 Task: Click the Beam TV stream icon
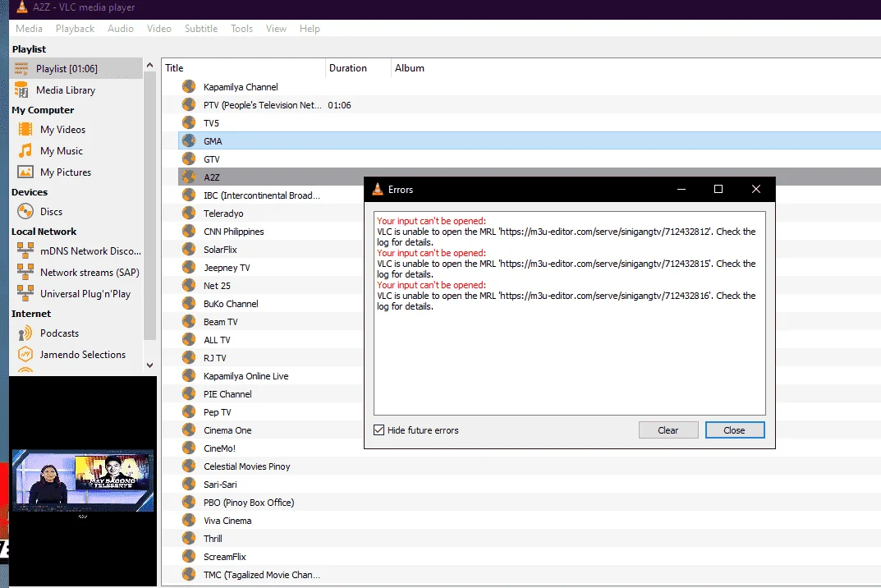pos(189,322)
